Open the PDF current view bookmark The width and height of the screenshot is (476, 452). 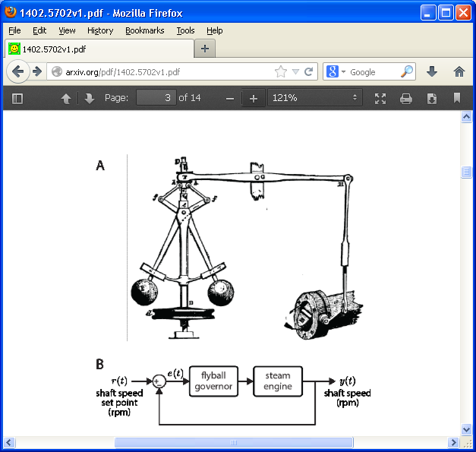tap(457, 98)
